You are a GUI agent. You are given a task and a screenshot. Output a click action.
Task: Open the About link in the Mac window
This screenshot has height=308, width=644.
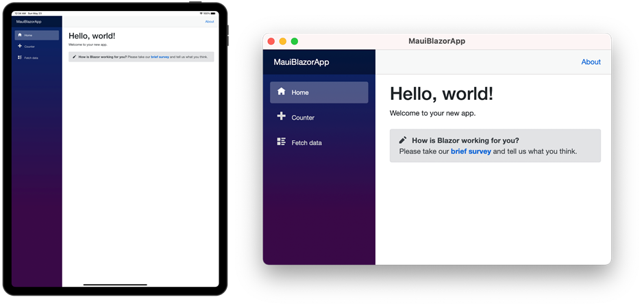591,62
